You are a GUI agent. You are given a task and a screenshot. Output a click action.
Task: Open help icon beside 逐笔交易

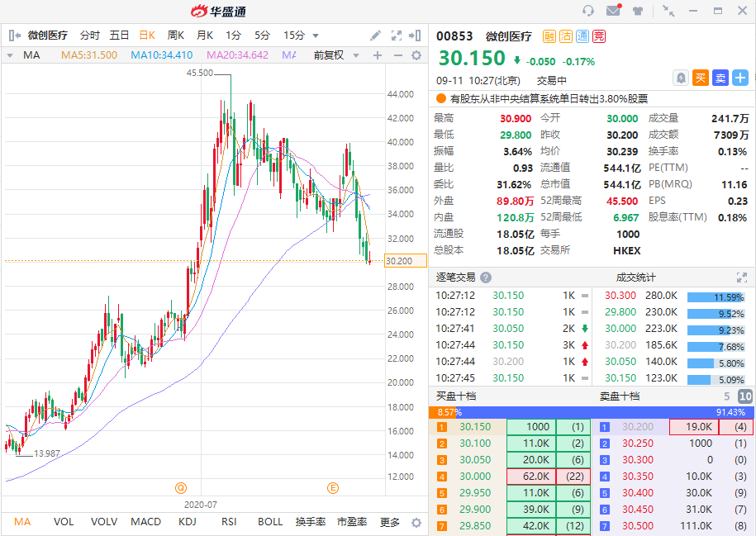486,277
